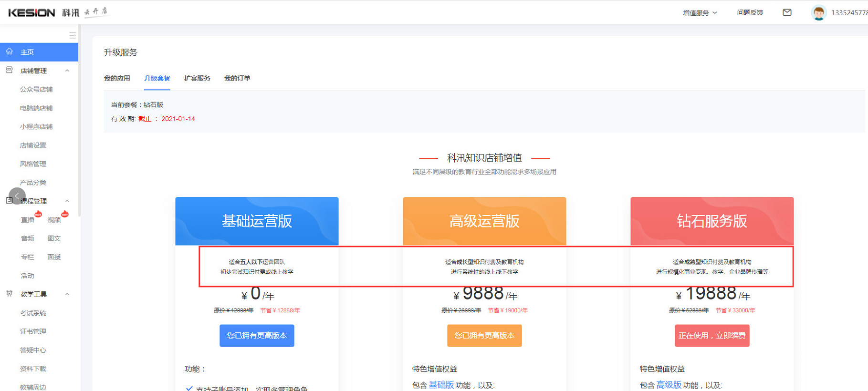Open the 扩容服务 tab
Viewport: 868px width, 391px height.
197,78
